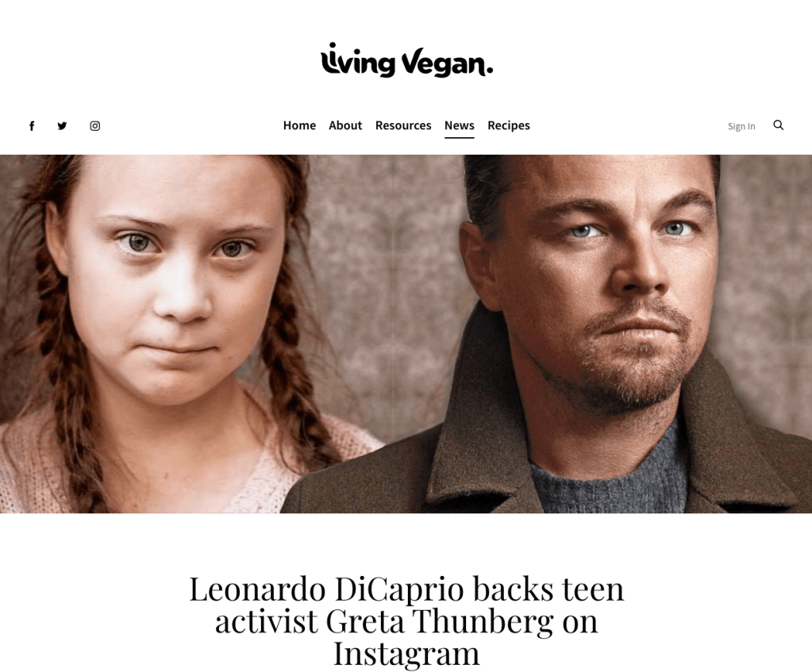
Task: Open the Facebook social icon
Action: (x=32, y=126)
